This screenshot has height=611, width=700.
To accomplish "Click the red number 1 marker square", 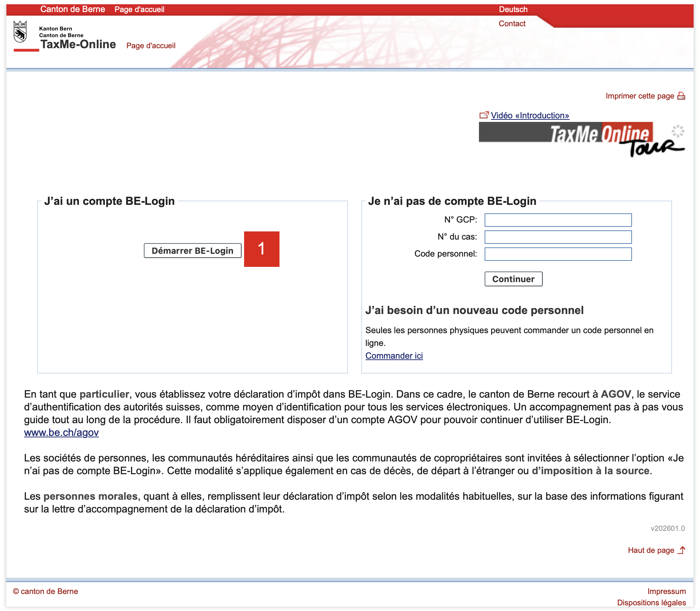I will coord(261,249).
